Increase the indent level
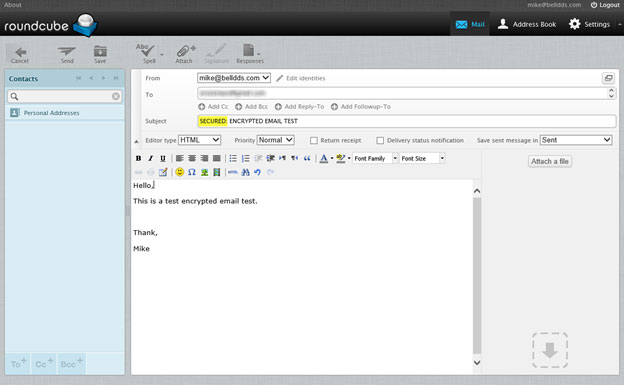This screenshot has width=624, height=385. [270, 158]
